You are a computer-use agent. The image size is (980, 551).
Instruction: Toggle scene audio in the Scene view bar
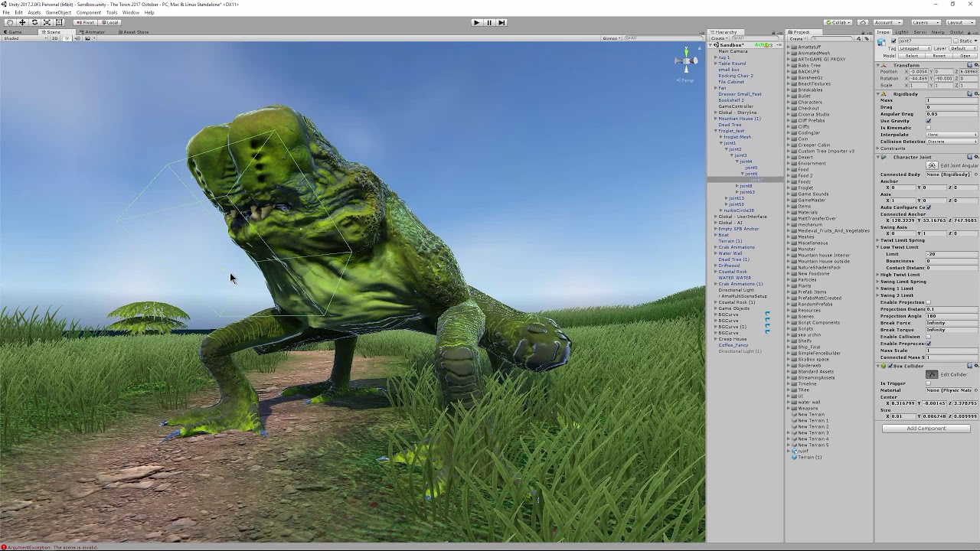point(78,38)
